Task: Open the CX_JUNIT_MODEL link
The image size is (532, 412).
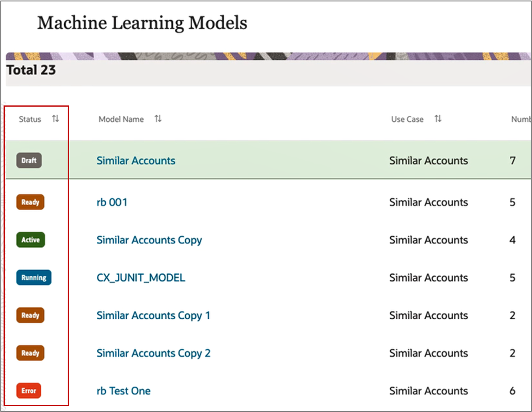Action: tap(141, 278)
